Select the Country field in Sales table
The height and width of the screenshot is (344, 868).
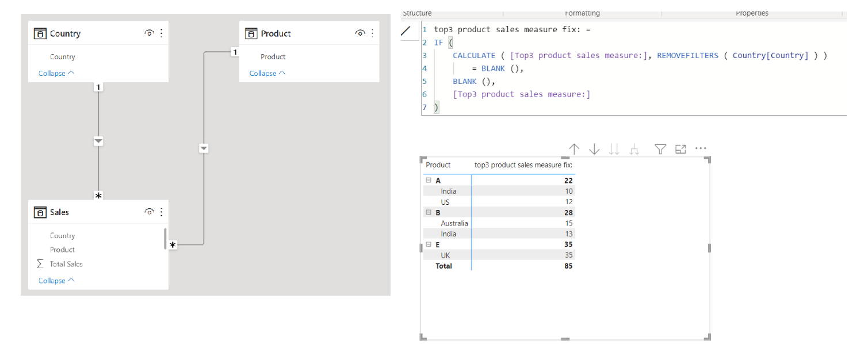[x=62, y=235]
